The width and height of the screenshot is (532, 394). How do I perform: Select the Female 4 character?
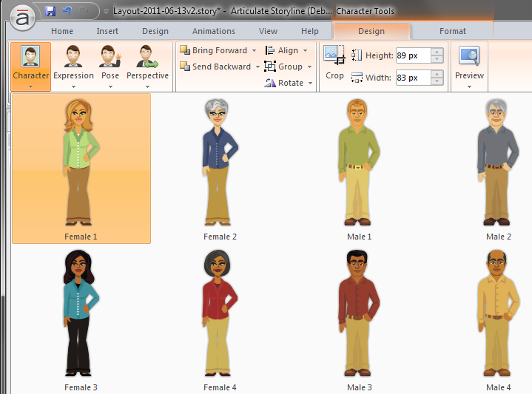220,319
